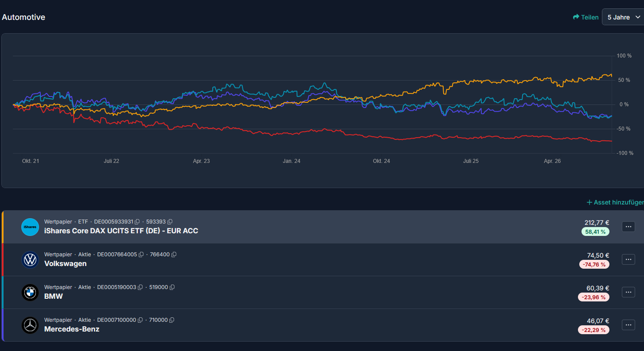Click the 74,50 € price
This screenshot has width=644, height=351.
pos(598,255)
